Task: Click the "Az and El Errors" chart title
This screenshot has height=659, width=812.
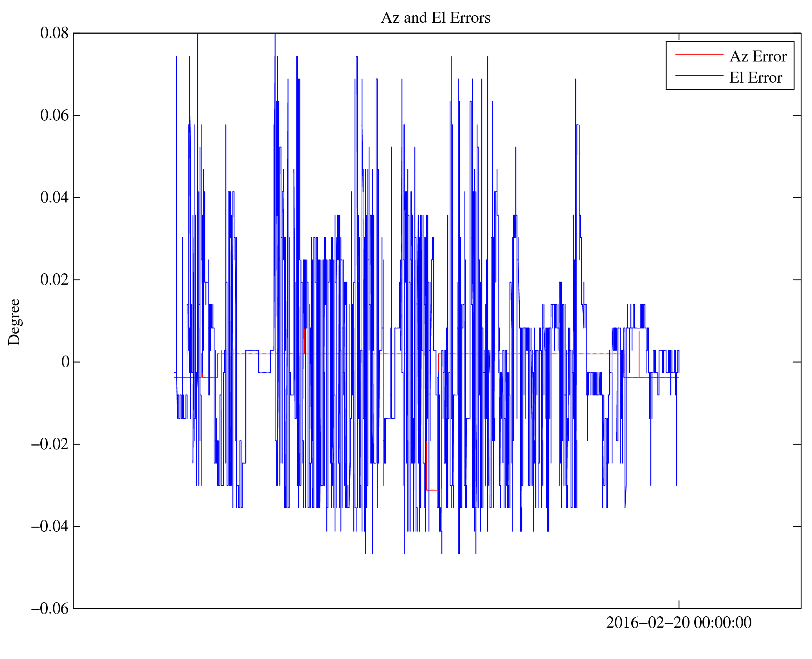Action: (x=435, y=18)
